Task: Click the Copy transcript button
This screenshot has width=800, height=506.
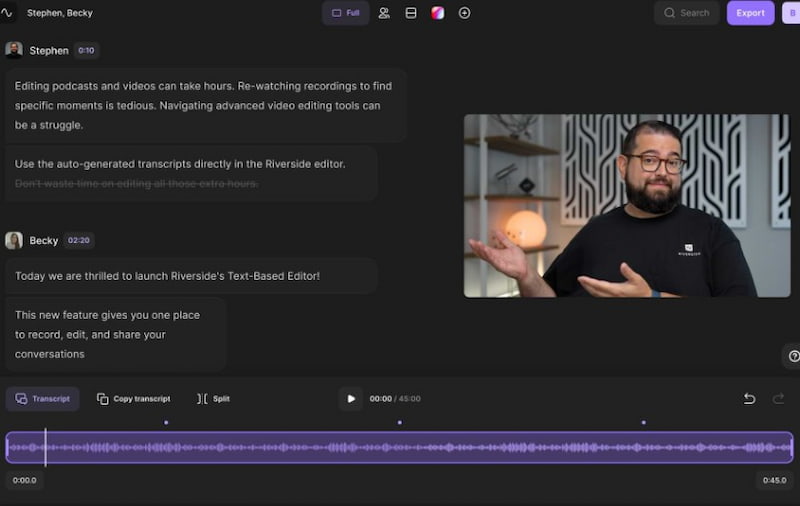Action: click(134, 399)
